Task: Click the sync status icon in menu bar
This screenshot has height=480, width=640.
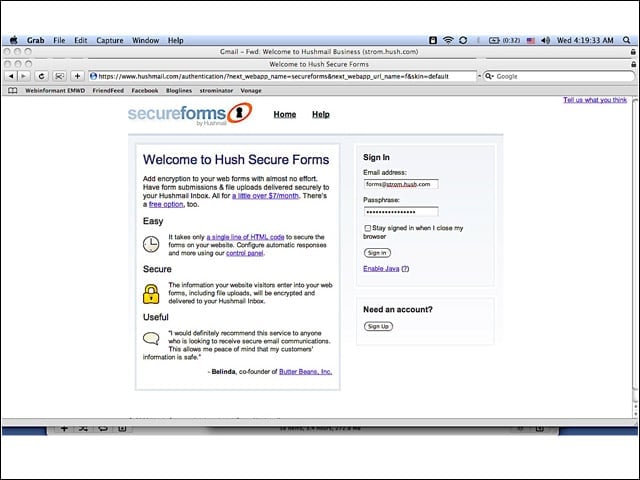Action: click(x=463, y=40)
